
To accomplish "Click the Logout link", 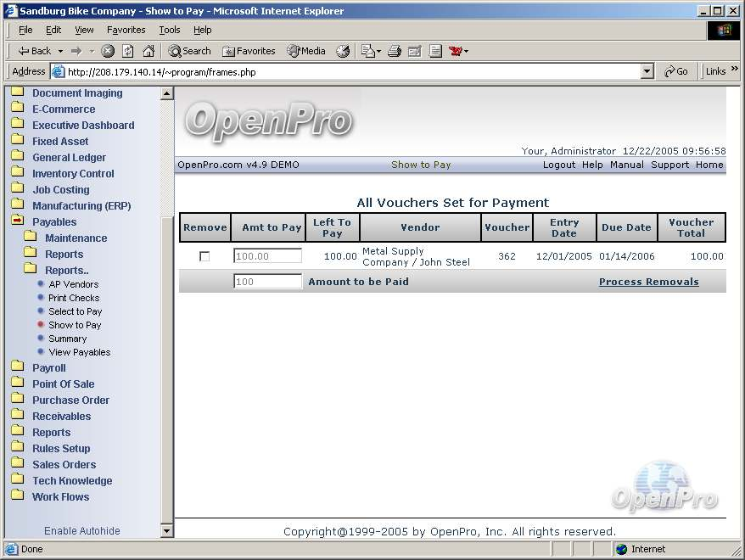I will [559, 165].
